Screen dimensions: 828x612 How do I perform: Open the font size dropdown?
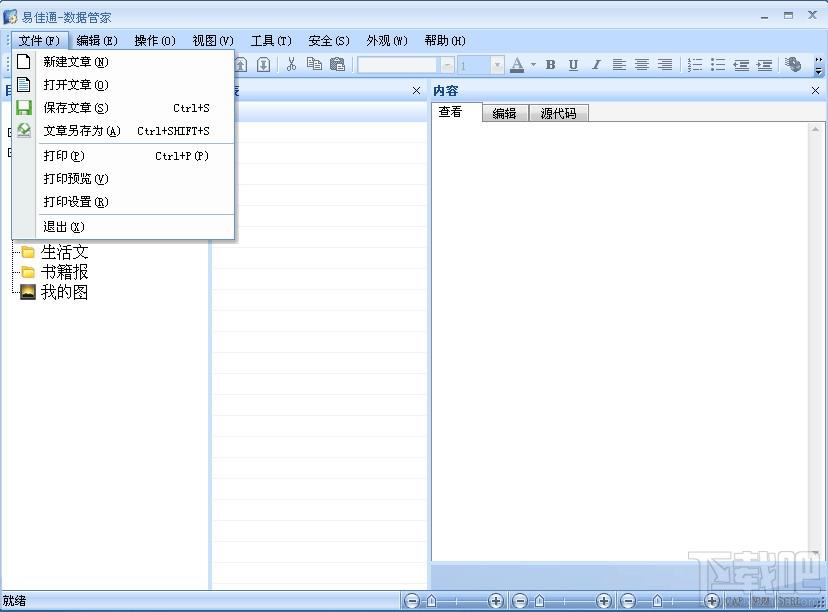[x=497, y=65]
